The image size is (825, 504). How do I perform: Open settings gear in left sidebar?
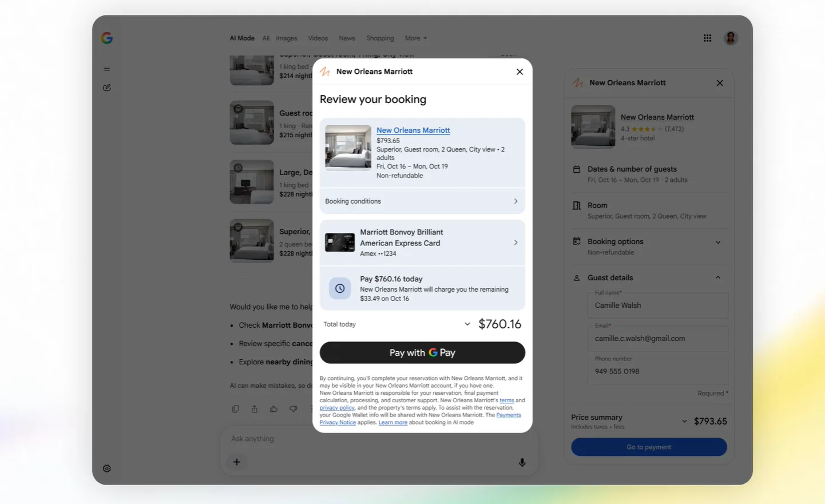click(x=107, y=469)
